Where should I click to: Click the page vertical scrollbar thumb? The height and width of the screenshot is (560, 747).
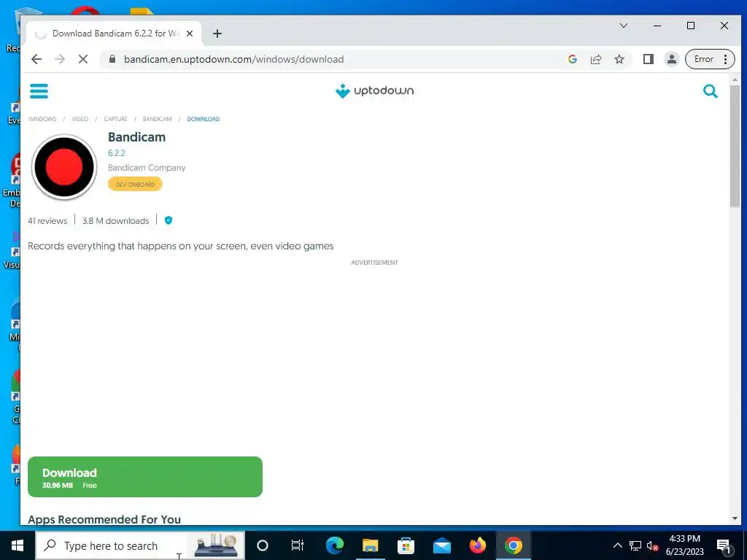point(735,145)
